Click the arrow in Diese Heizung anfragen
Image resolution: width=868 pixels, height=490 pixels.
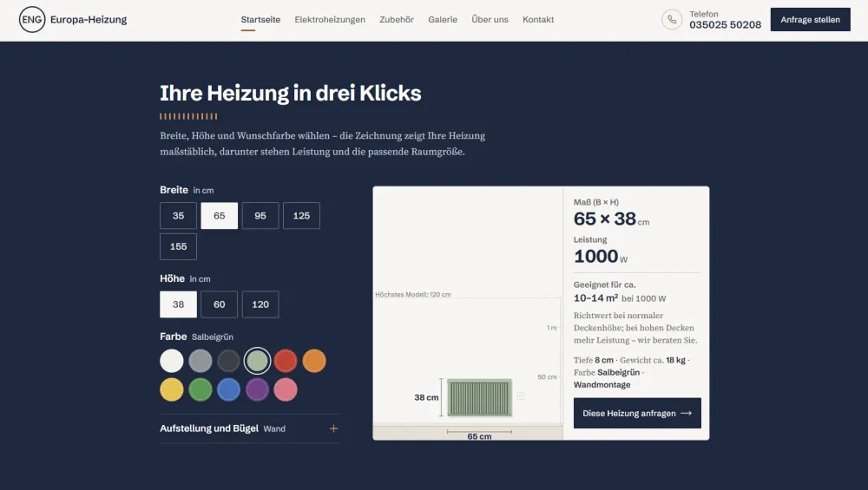click(x=687, y=413)
